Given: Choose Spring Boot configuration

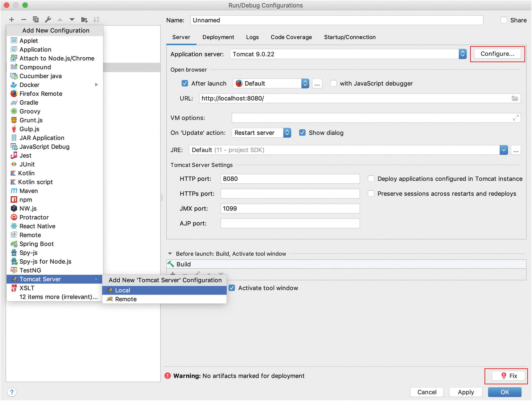Looking at the screenshot, I should 55,244.
